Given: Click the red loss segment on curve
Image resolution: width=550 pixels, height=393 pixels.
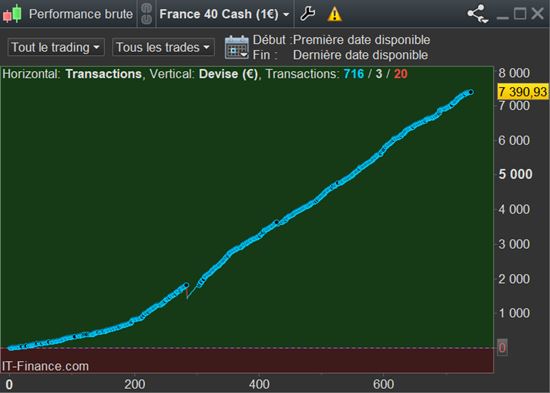Looking at the screenshot, I should 187,293.
